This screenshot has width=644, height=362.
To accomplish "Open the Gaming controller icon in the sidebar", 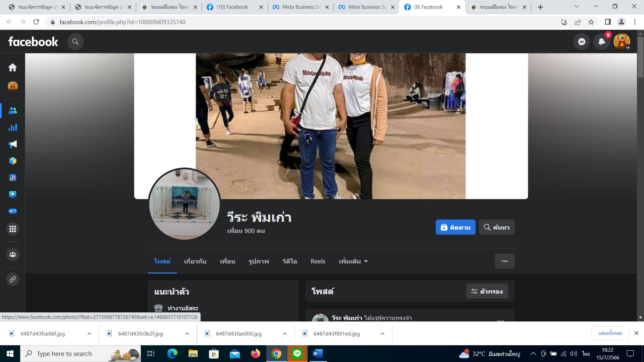I will pyautogui.click(x=13, y=211).
